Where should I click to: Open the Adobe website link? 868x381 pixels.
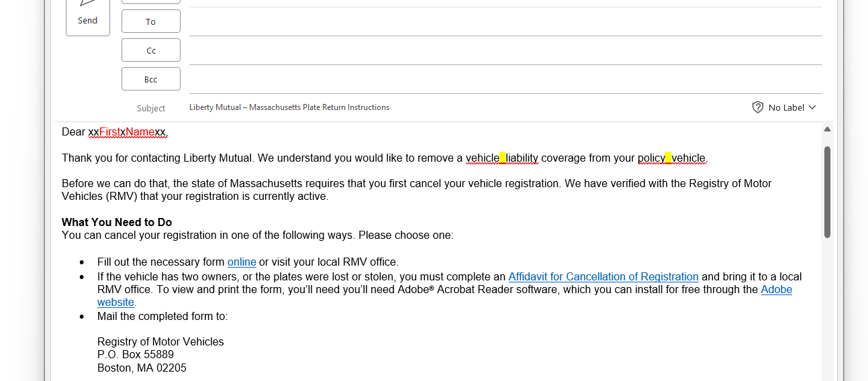776,290
